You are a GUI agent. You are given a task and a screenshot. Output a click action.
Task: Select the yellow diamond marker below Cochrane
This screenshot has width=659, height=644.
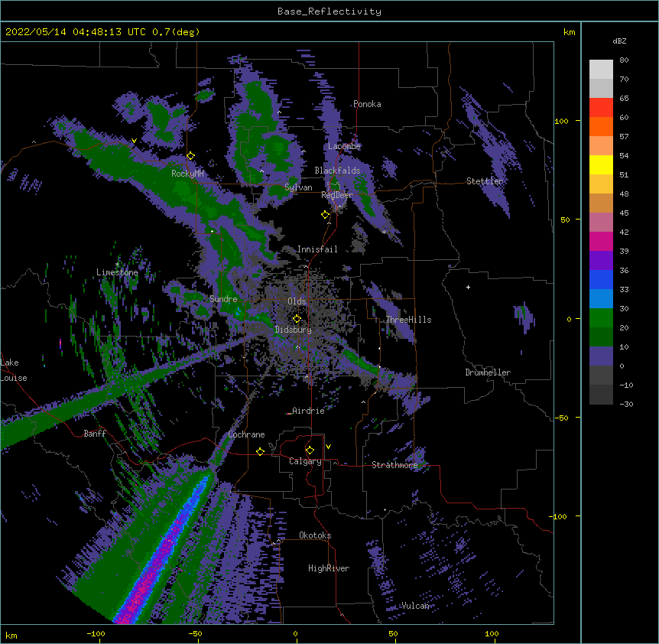(x=260, y=451)
